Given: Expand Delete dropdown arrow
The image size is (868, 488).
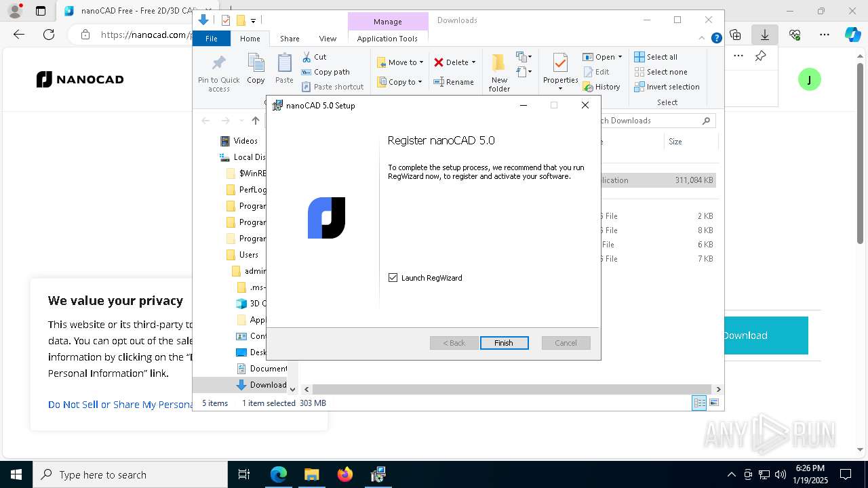Looking at the screenshot, I should coord(473,62).
